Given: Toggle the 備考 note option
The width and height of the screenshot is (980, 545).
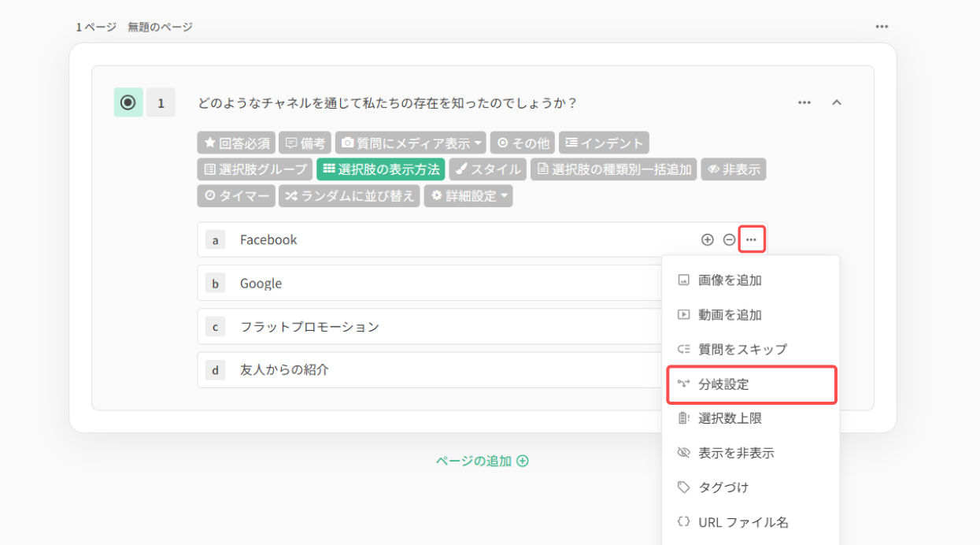Looking at the screenshot, I should [x=305, y=143].
